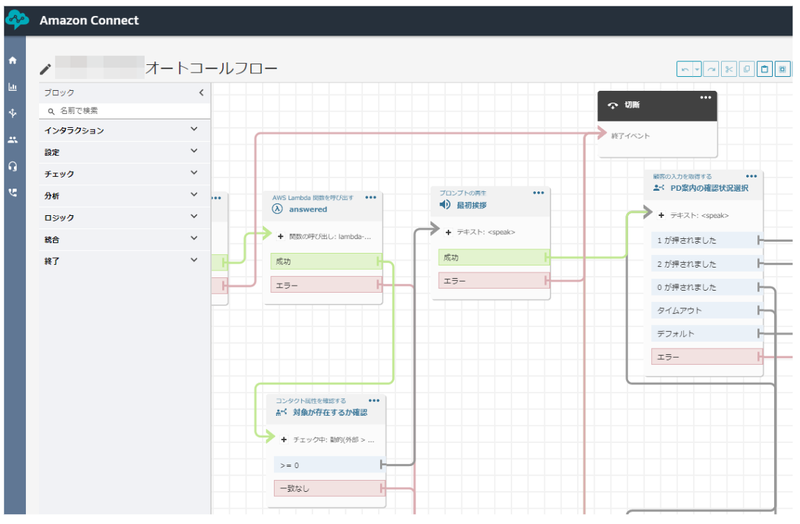800x524 pixels.
Task: Click the 切断 disconnect block header
Action: coord(657,106)
